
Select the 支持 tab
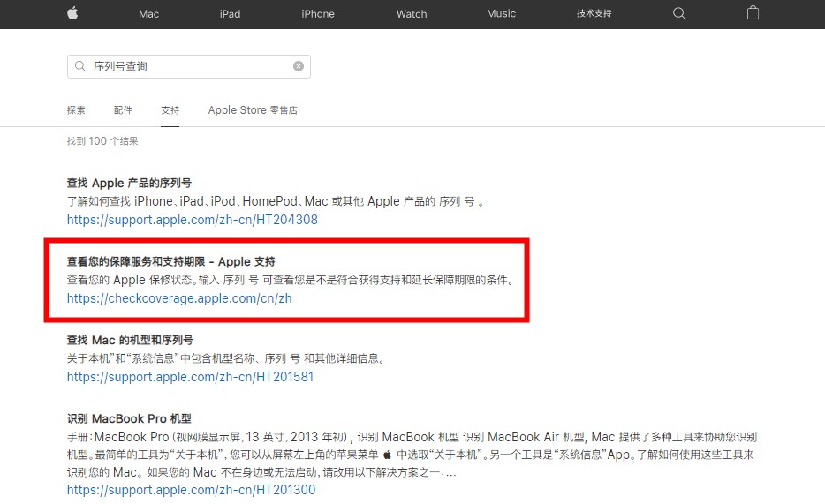pyautogui.click(x=170, y=109)
